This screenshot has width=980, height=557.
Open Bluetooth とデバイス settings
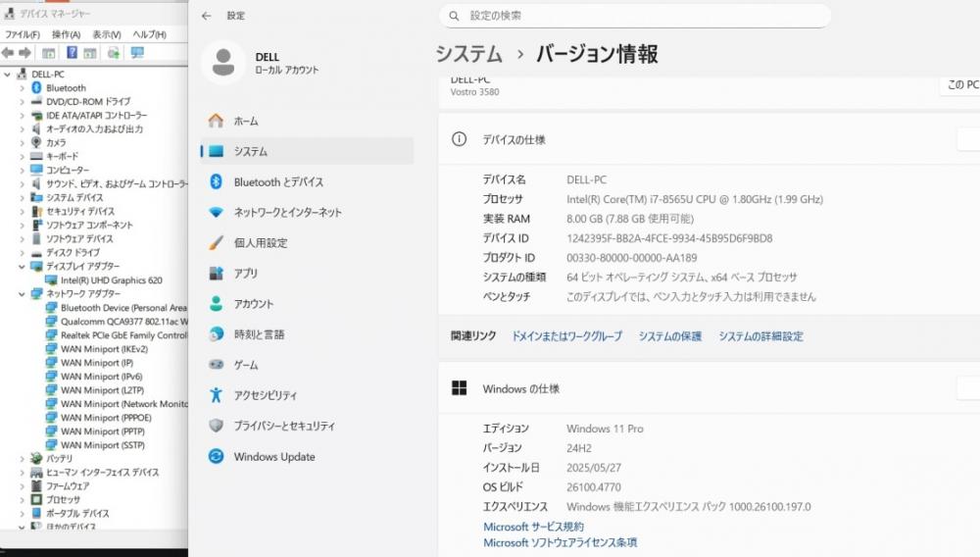click(x=306, y=182)
